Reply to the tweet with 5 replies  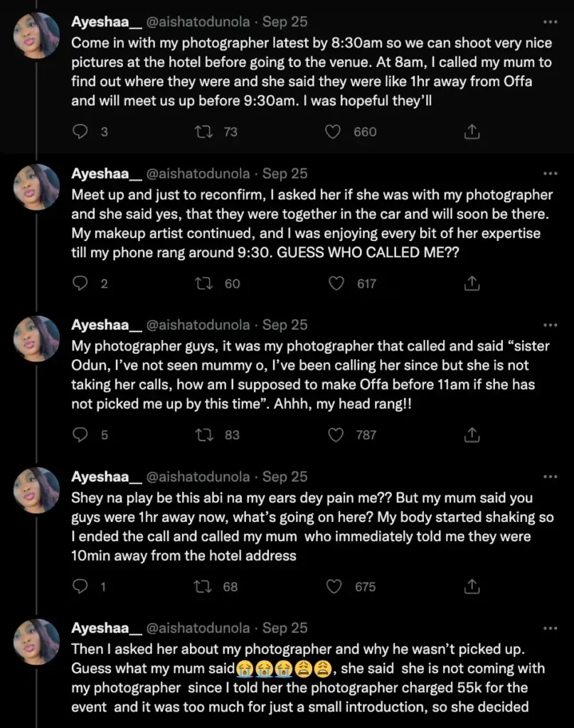81,434
